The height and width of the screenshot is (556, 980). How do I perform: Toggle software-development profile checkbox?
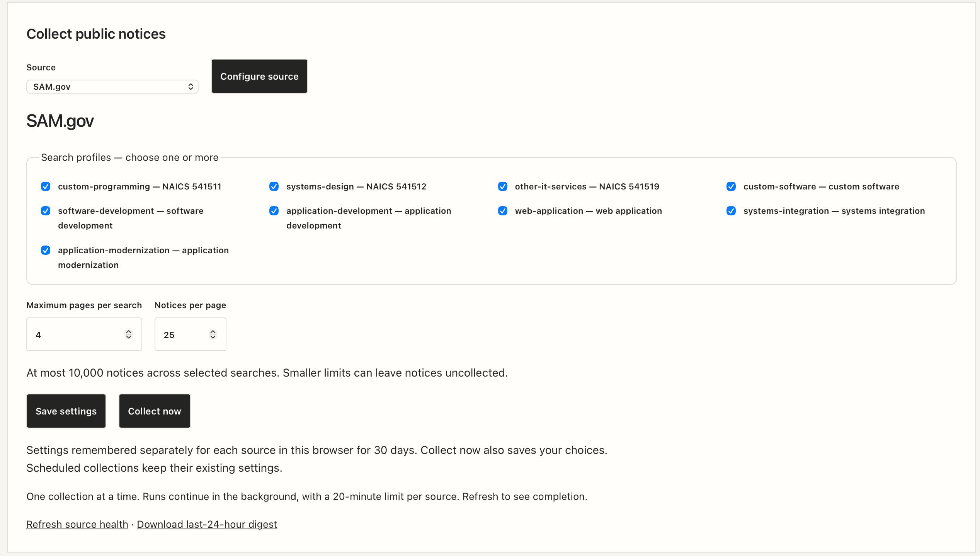click(46, 211)
